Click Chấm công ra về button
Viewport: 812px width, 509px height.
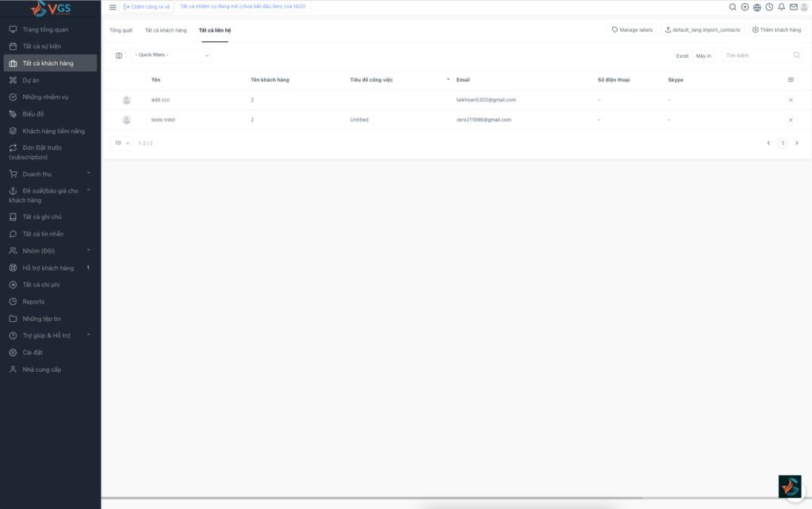[147, 6]
